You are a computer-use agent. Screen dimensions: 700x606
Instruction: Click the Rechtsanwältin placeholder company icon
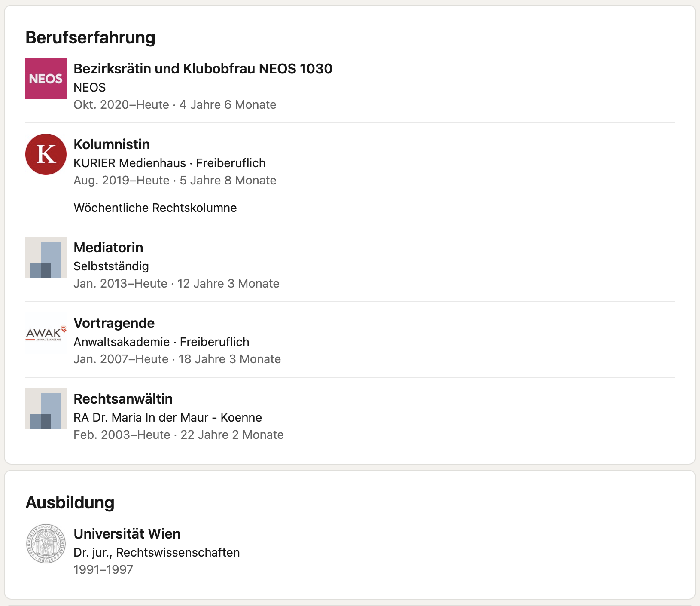[x=46, y=409]
